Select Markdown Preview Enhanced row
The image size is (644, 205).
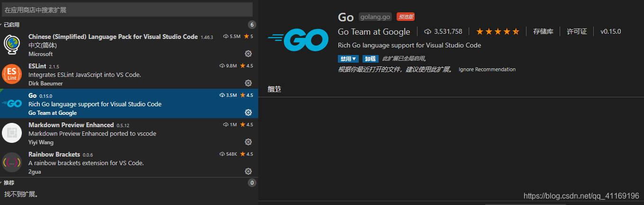(129, 133)
